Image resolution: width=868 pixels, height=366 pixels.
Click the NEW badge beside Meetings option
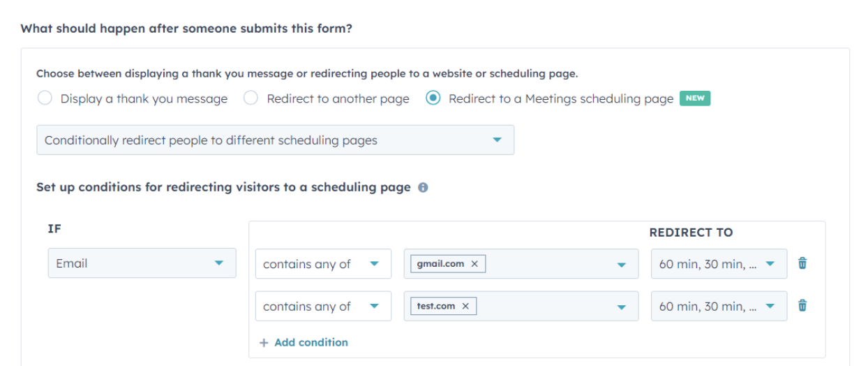[694, 98]
